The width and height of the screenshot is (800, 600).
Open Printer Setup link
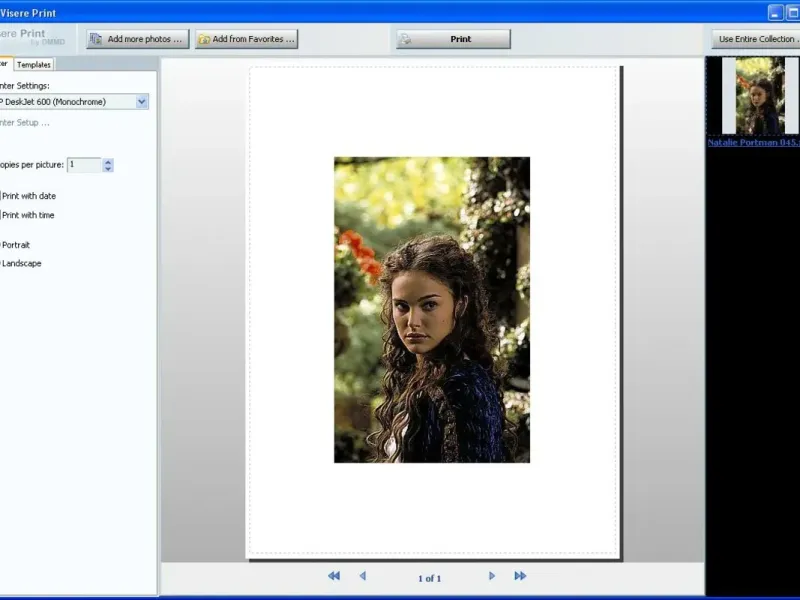click(x=24, y=123)
